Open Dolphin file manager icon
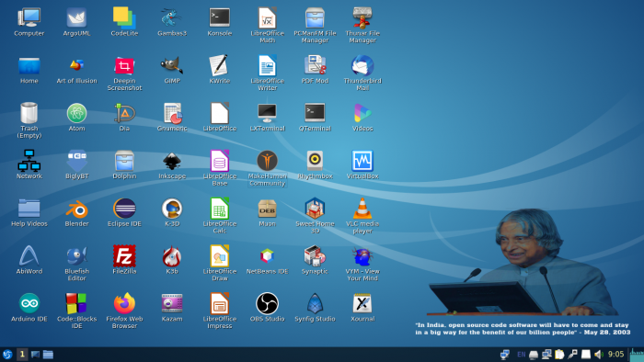 [x=124, y=161]
